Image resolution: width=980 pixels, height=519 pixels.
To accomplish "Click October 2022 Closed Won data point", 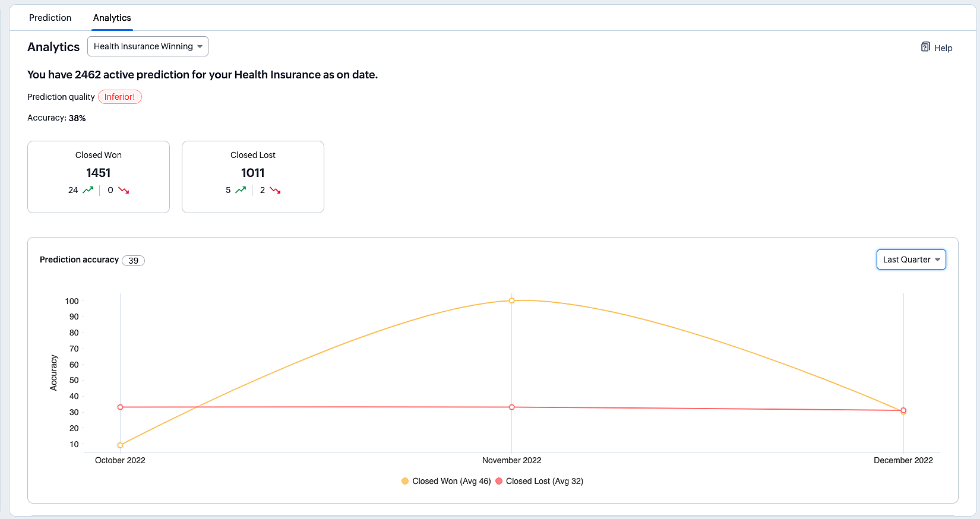I will pyautogui.click(x=121, y=445).
